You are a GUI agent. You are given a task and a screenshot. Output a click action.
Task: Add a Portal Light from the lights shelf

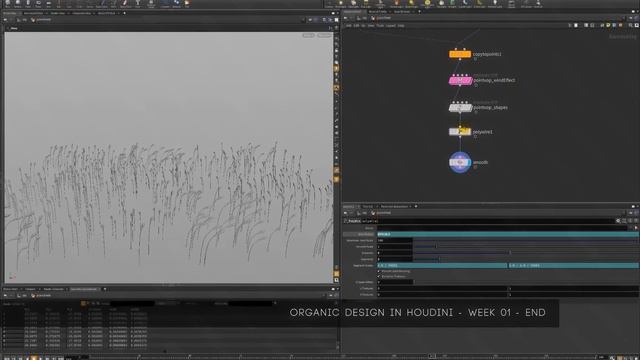click(480, 4)
